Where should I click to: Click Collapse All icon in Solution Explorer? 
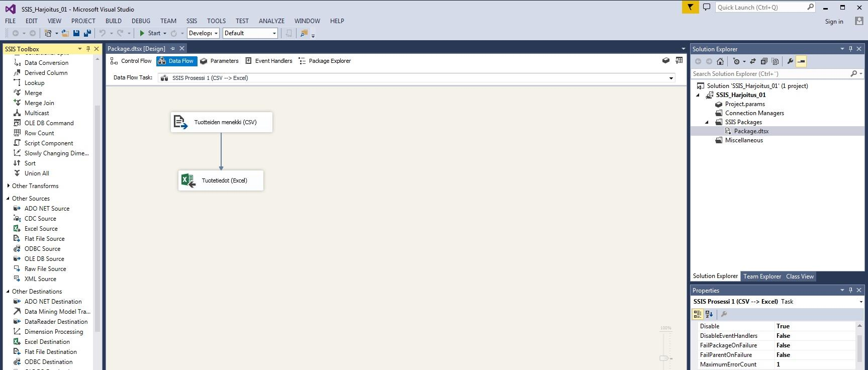(764, 61)
